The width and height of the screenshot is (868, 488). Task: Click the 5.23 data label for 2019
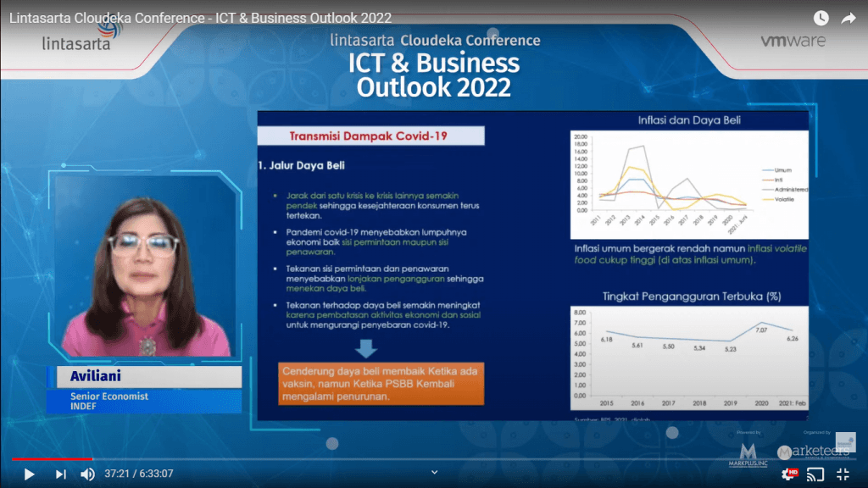tap(731, 350)
